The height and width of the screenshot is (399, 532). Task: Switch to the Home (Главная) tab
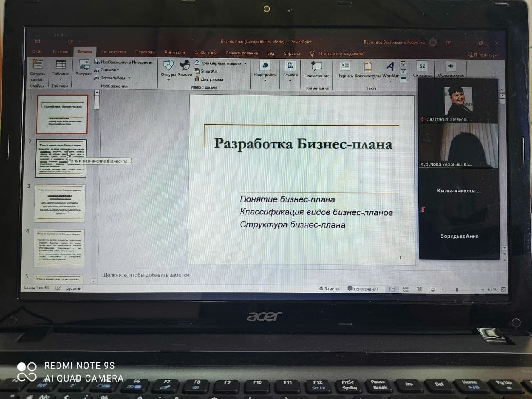[60, 52]
